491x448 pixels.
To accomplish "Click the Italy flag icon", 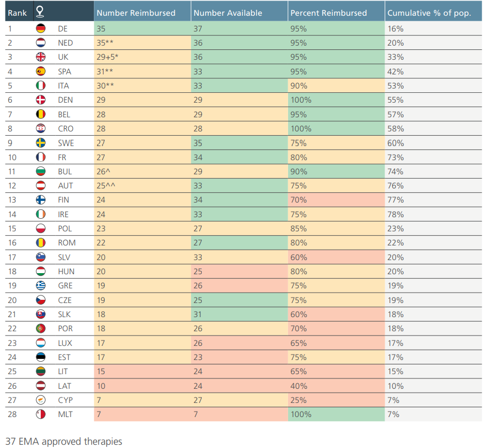I will [41, 86].
